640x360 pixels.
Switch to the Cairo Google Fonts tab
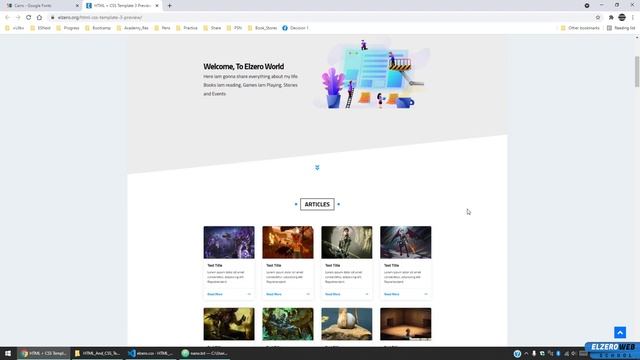pos(41,6)
